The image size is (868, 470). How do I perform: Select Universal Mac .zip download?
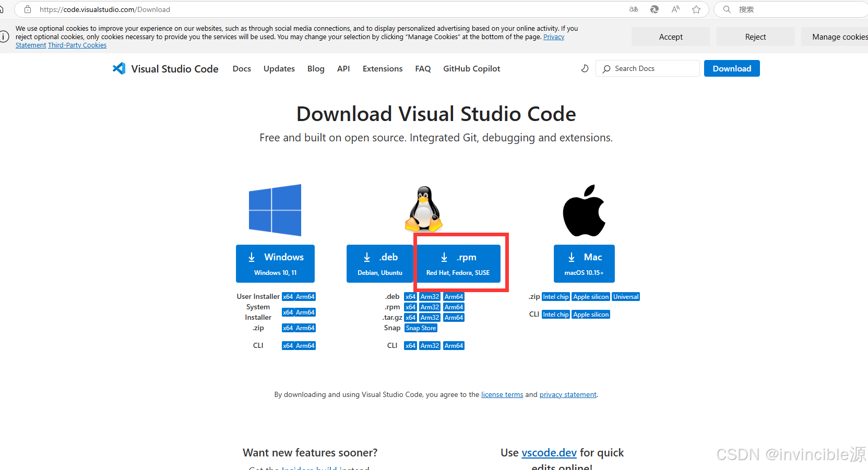coord(626,297)
